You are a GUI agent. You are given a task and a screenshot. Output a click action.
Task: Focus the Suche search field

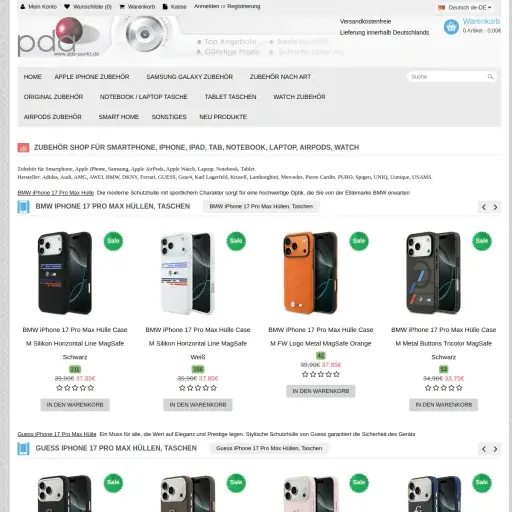pyautogui.click(x=448, y=77)
